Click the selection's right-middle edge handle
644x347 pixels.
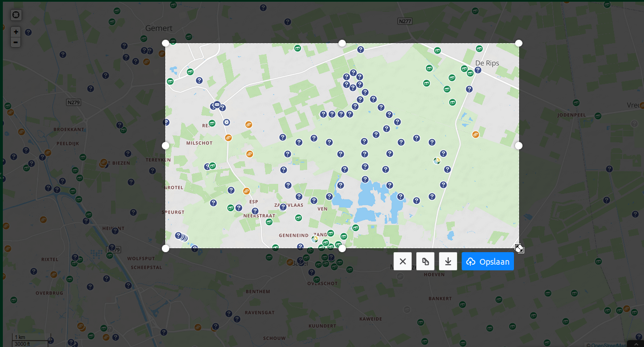tap(518, 146)
